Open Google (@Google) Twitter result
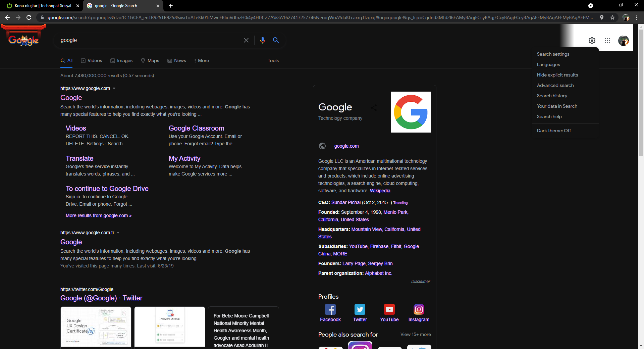 pos(101,298)
